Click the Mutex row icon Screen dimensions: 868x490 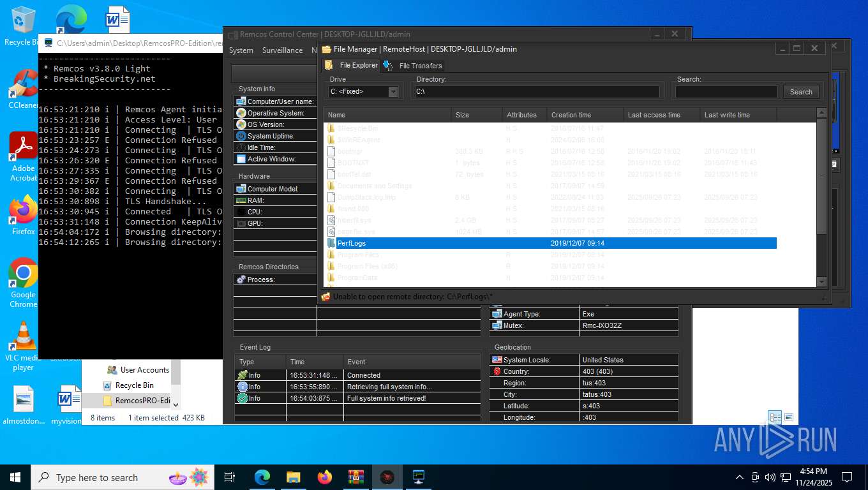click(497, 325)
